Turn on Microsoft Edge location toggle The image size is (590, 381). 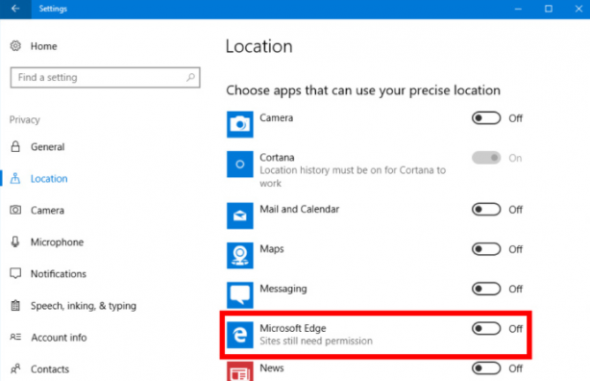(x=486, y=328)
